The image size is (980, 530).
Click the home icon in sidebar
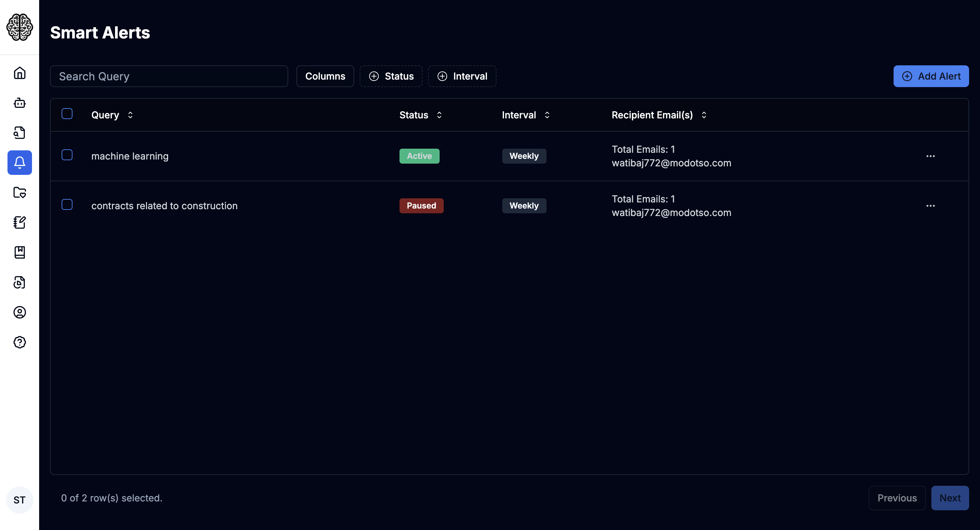[x=19, y=73]
